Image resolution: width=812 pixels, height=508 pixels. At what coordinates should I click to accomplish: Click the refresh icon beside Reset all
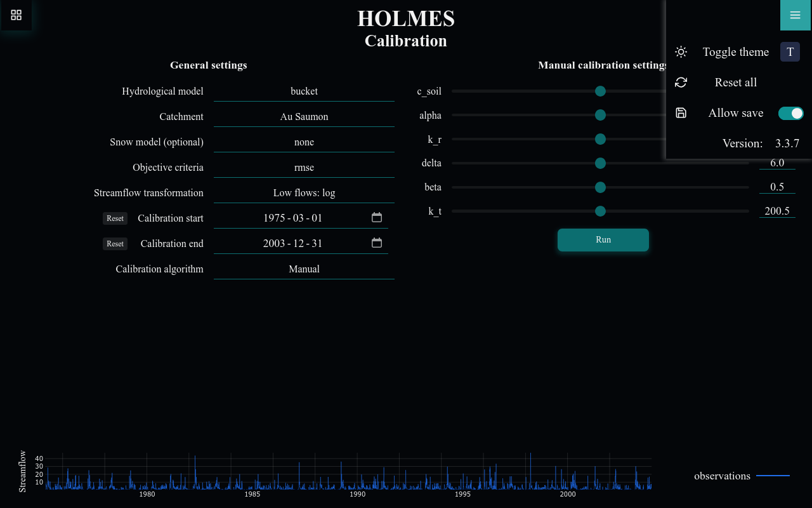pyautogui.click(x=681, y=83)
